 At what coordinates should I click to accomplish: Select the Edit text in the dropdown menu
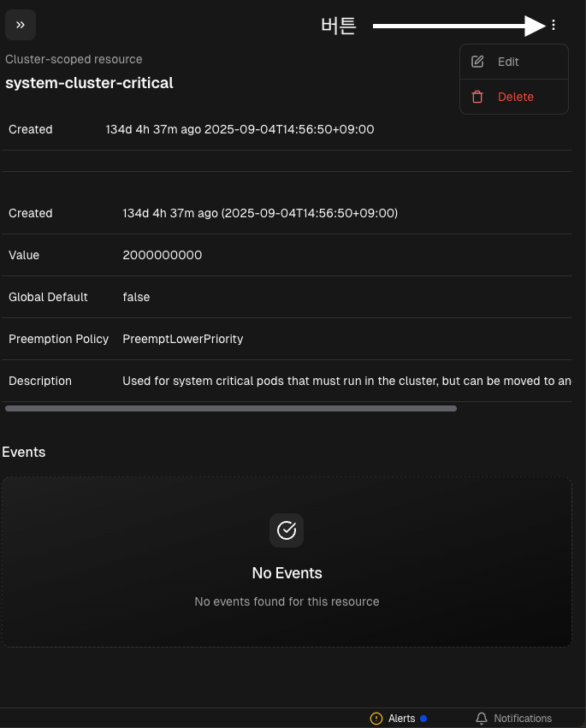click(x=508, y=62)
